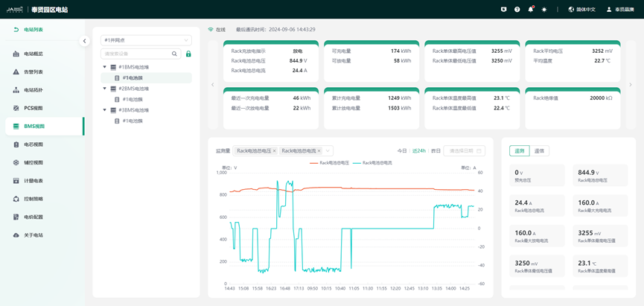Select the 昨日 time range option
644x306 pixels.
(x=436, y=151)
